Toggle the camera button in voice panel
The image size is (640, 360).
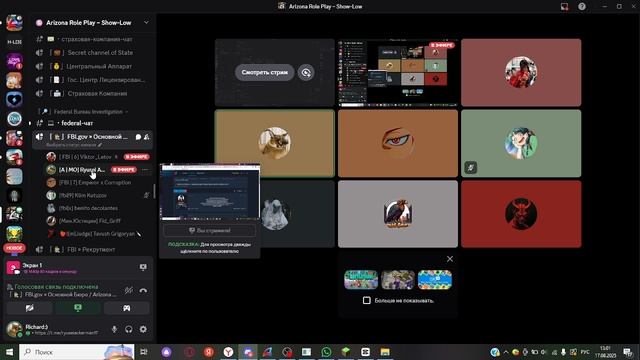coord(29,308)
